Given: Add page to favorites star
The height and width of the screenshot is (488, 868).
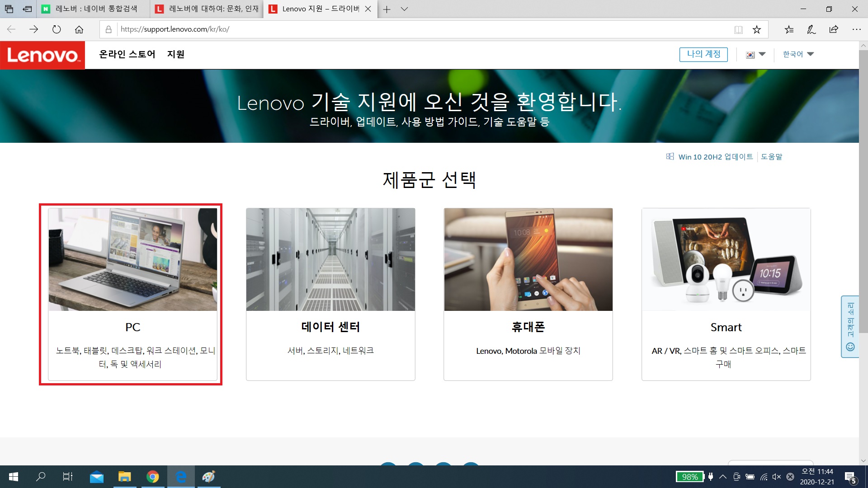Looking at the screenshot, I should click(x=756, y=29).
